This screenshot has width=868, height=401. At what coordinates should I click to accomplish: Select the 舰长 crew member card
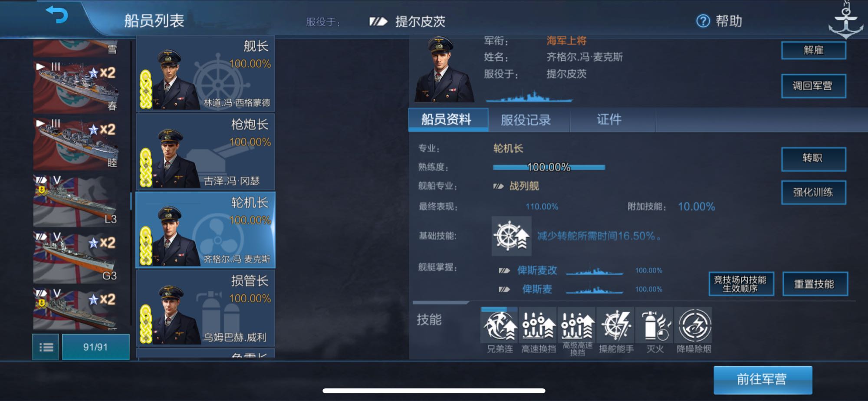[x=206, y=73]
